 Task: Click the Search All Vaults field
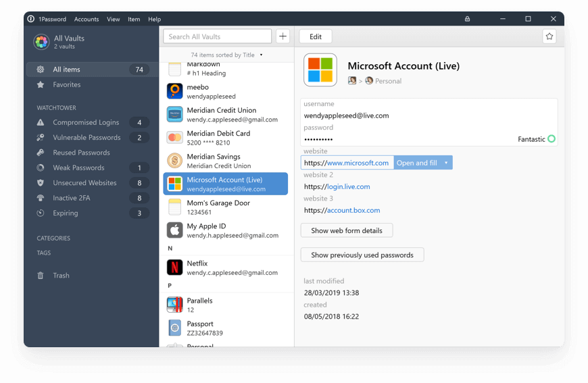point(218,36)
